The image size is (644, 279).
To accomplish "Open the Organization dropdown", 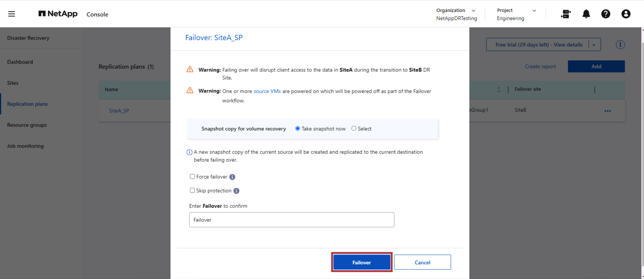I will point(474,10).
